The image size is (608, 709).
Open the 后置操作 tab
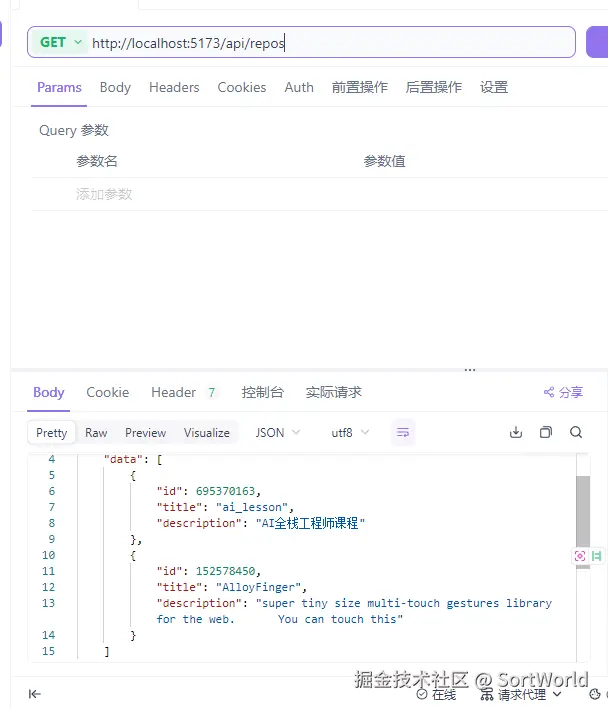tap(434, 87)
